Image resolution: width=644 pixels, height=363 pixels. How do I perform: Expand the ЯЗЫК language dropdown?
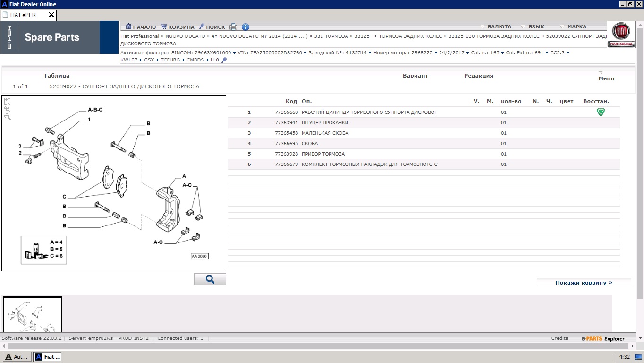tap(532, 27)
